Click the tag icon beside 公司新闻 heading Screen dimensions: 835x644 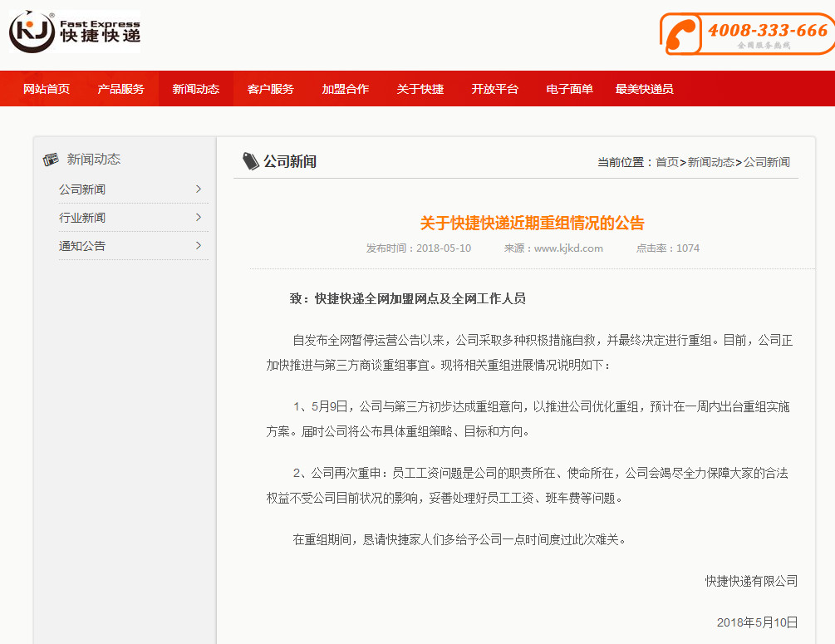tap(250, 161)
